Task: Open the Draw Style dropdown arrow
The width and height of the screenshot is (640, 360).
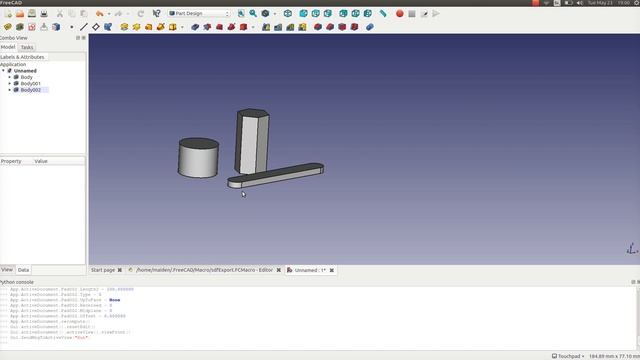Action: pyautogui.click(x=274, y=14)
